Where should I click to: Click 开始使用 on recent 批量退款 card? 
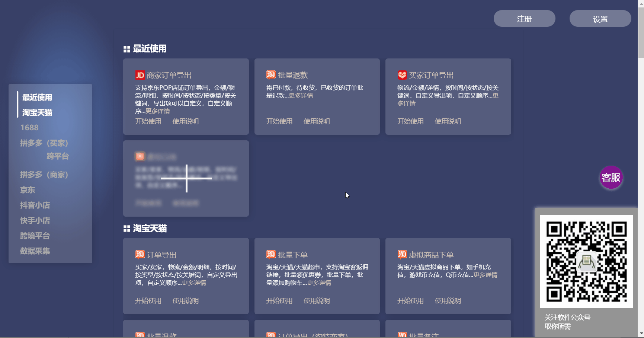[279, 121]
